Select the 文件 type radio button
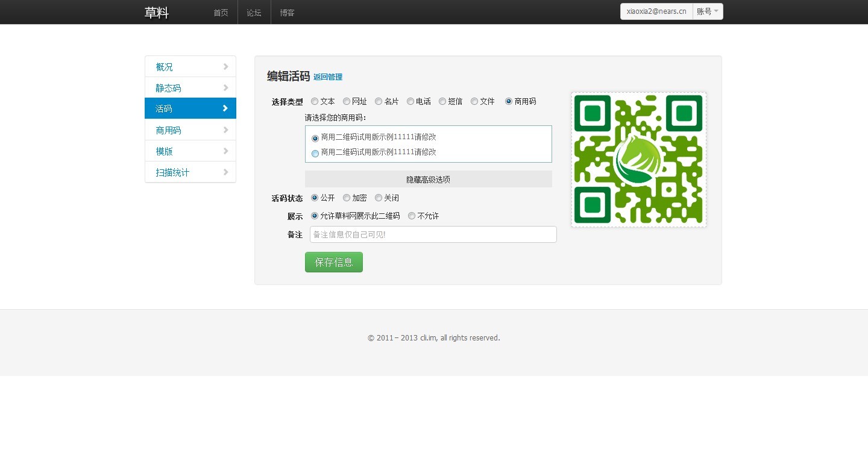The width and height of the screenshot is (868, 467). pos(474,101)
